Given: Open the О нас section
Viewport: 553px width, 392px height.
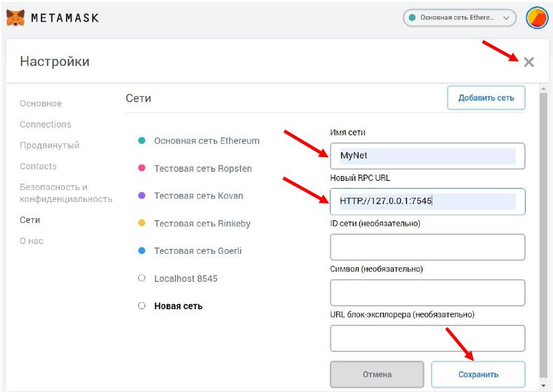Looking at the screenshot, I should click(x=32, y=241).
